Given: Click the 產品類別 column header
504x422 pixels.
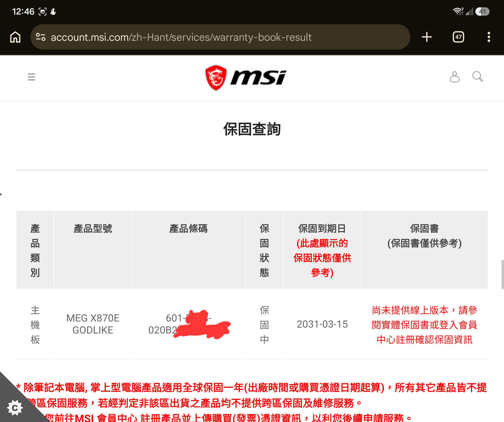Looking at the screenshot, I should pyautogui.click(x=35, y=250).
